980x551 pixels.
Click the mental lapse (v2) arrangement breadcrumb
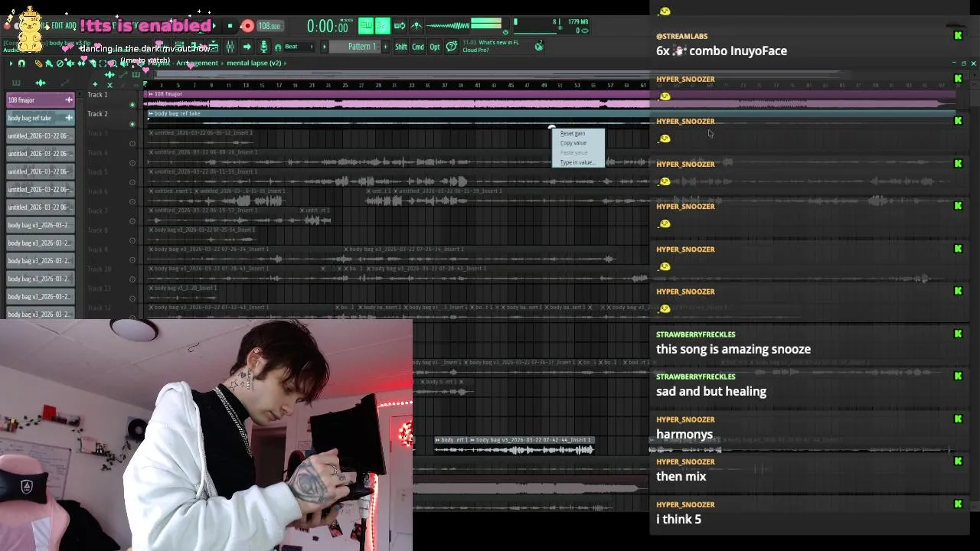click(x=254, y=64)
